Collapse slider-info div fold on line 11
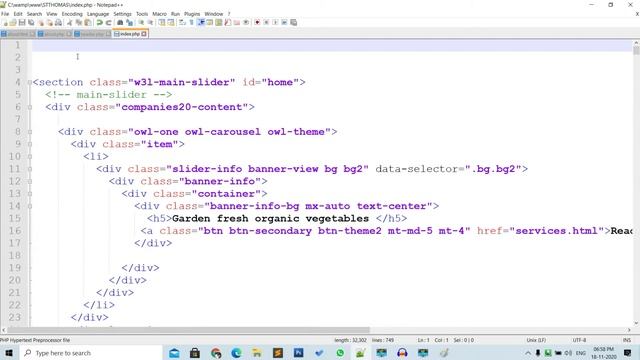Image resolution: width=640 pixels, height=360 pixels. 30,169
